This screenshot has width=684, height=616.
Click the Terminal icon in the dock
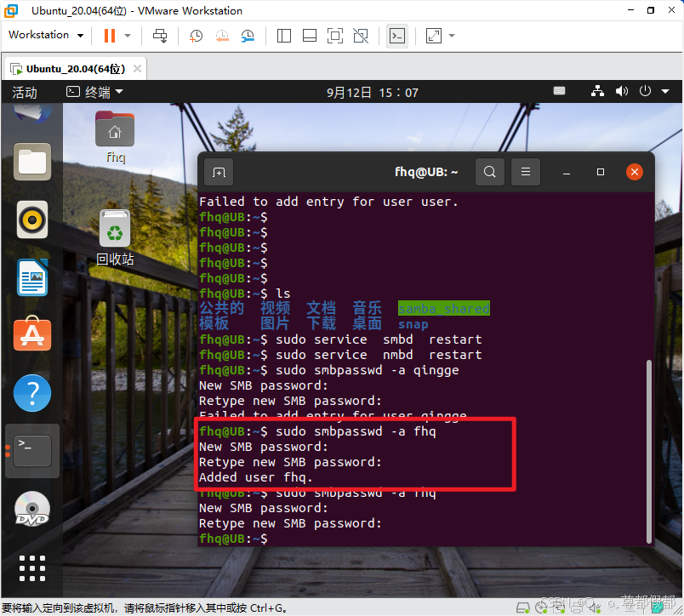tap(32, 451)
